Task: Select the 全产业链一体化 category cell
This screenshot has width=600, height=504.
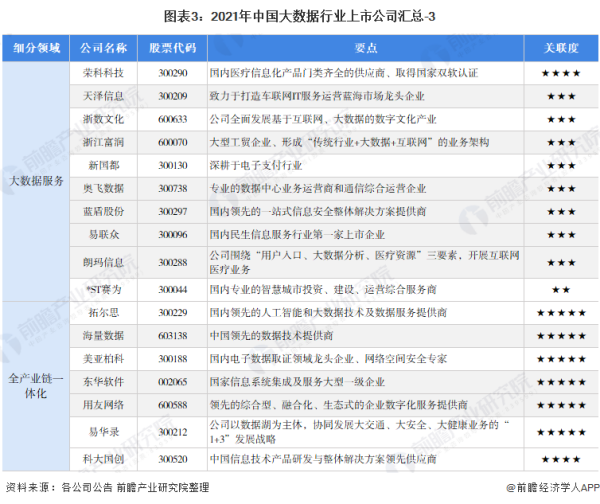Action: coord(36,386)
